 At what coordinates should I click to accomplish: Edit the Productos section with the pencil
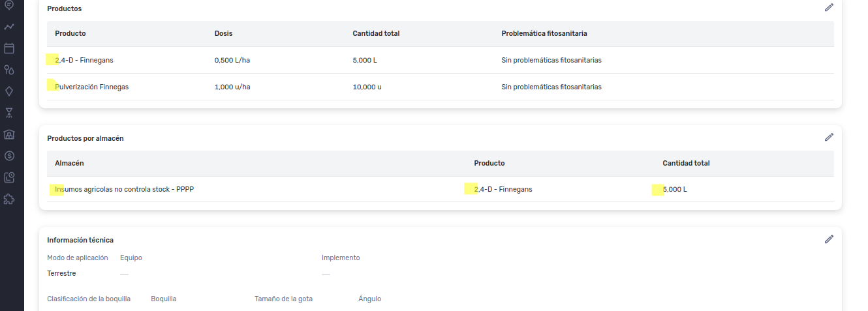click(829, 8)
